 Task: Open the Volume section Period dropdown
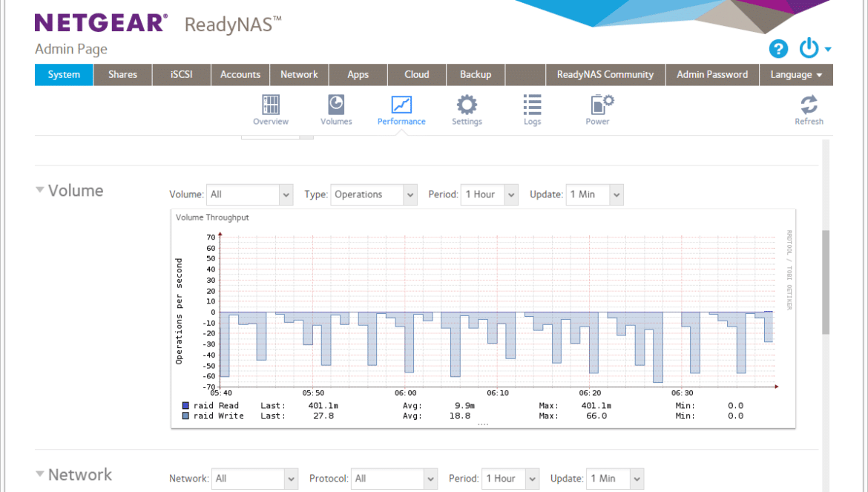point(490,195)
